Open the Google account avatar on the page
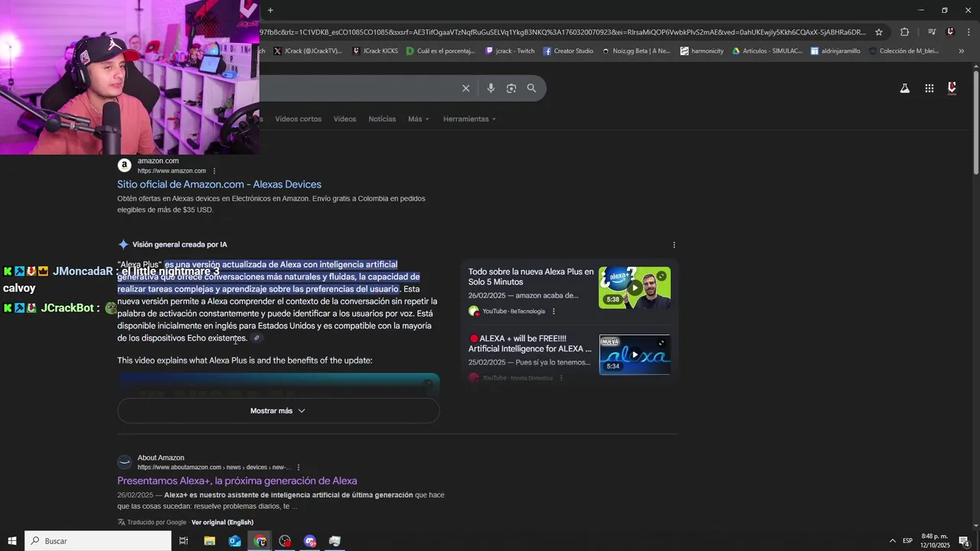The width and height of the screenshot is (980, 551). [952, 88]
